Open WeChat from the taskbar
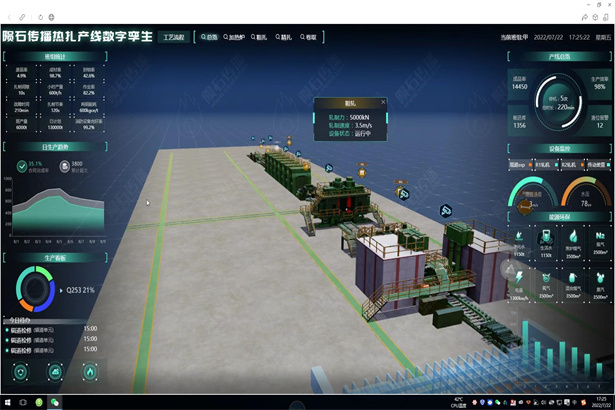Viewport: 615px width, 410px height. (55, 402)
